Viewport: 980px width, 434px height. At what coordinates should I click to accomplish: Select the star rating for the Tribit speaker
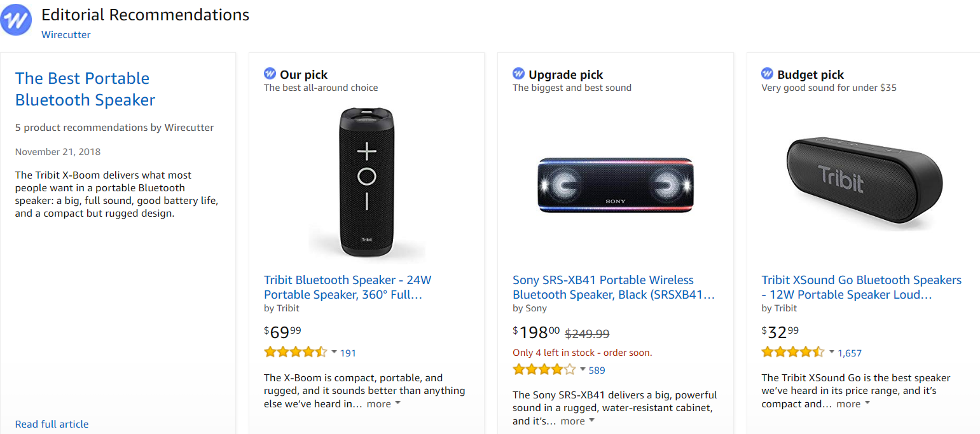click(296, 351)
